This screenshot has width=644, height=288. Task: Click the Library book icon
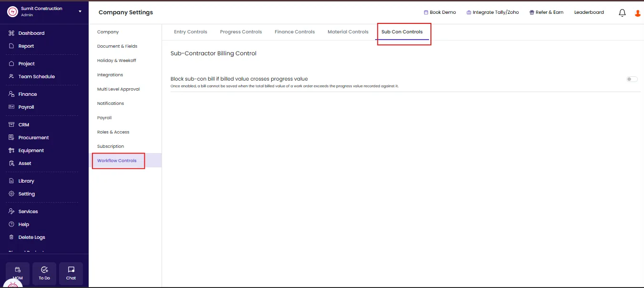pos(11,181)
